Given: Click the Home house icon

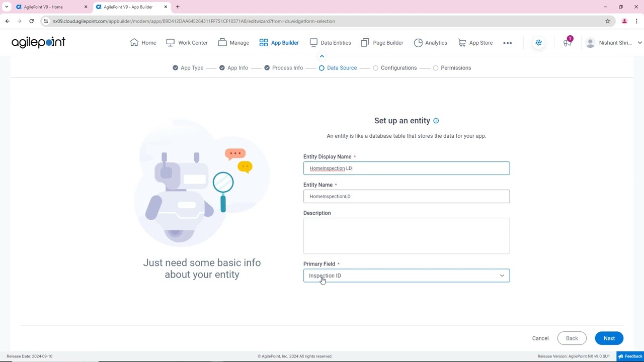Looking at the screenshot, I should tap(134, 43).
